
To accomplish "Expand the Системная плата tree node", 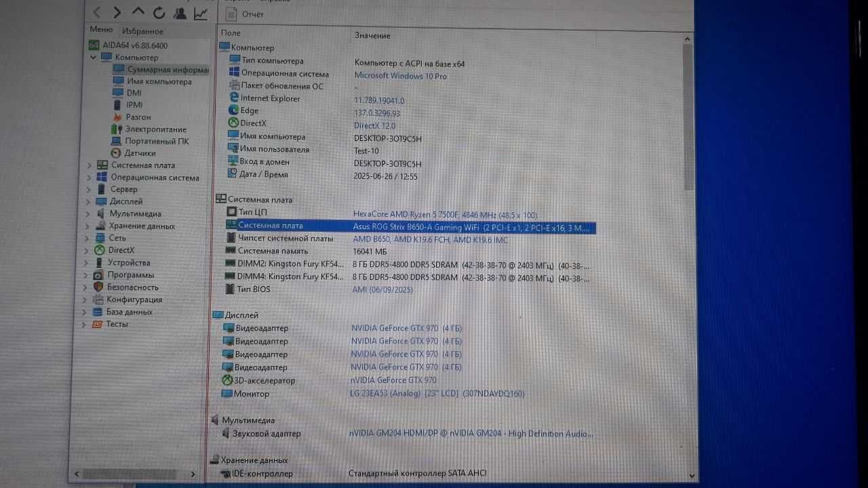I will point(89,165).
